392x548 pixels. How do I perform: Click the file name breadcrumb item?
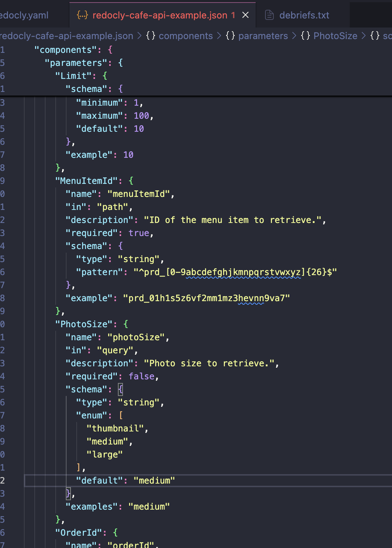pos(67,36)
